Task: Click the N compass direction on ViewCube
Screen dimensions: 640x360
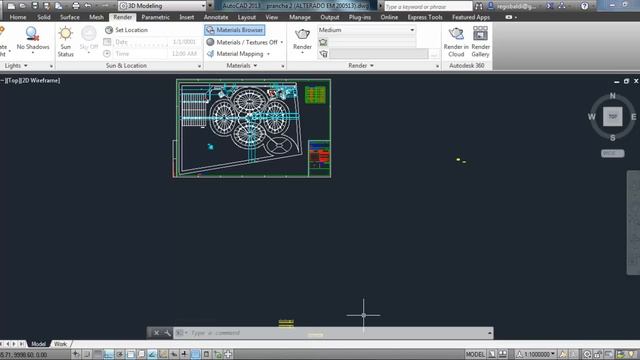Action: click(612, 96)
